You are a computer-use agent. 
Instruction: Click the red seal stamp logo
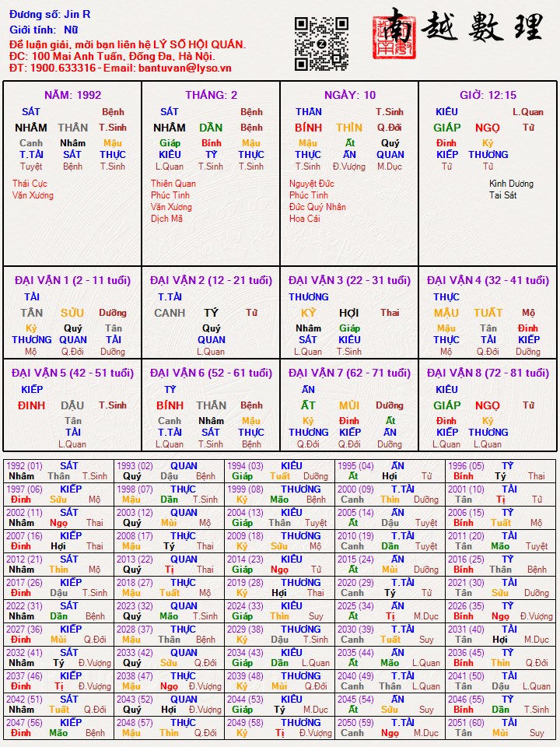coord(389,36)
